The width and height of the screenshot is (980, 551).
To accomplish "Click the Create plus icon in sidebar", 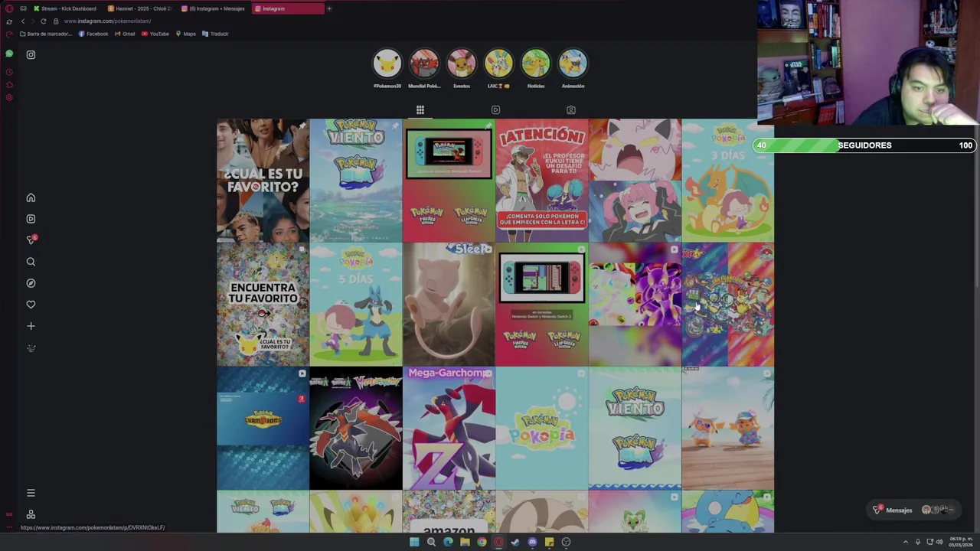I will [x=31, y=326].
